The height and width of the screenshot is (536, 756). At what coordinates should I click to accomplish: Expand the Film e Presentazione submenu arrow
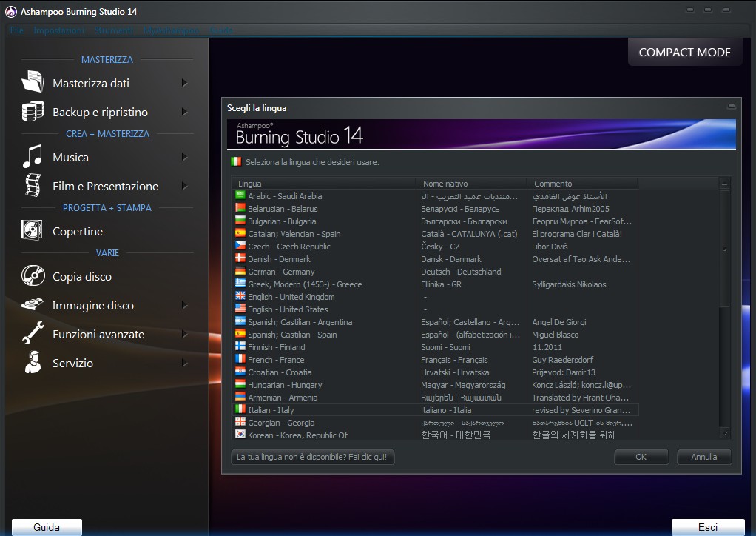click(184, 186)
